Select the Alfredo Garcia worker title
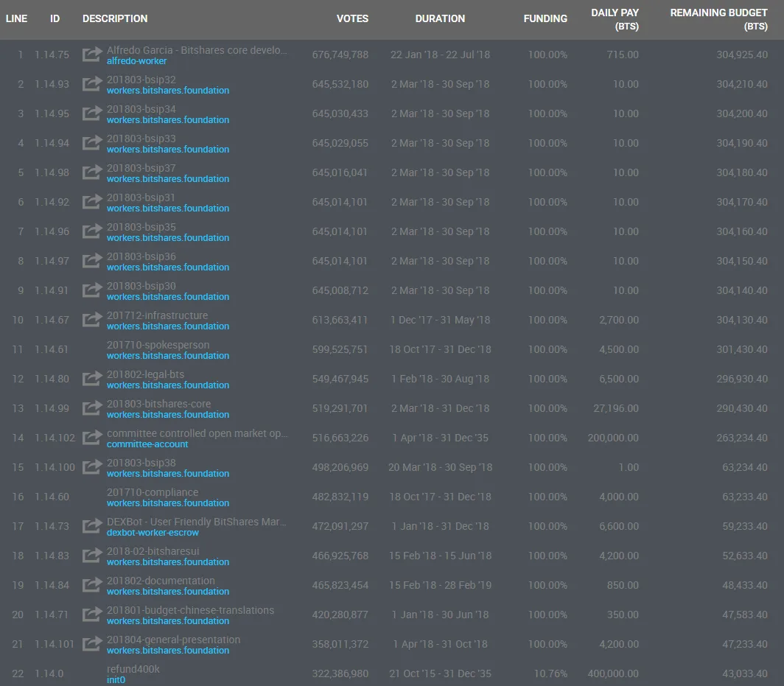This screenshot has width=784, height=686. [197, 51]
